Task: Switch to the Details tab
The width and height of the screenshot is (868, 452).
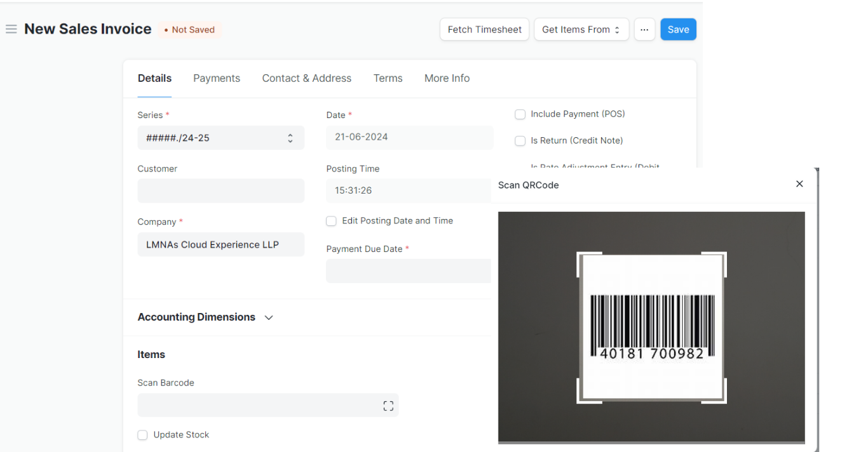Action: click(154, 78)
